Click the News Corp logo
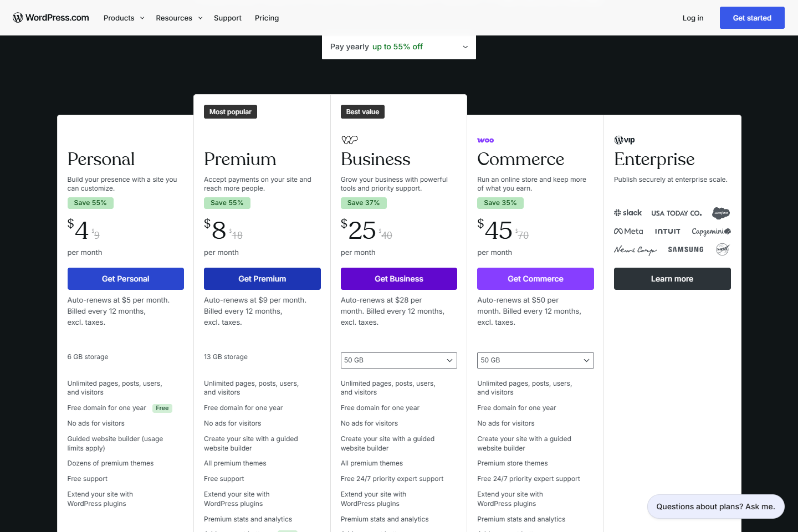This screenshot has height=532, width=798. pyautogui.click(x=635, y=250)
